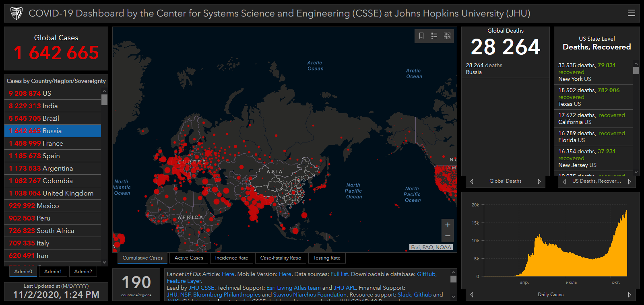Select Spain in the country list
The image size is (644, 305).
point(53,156)
